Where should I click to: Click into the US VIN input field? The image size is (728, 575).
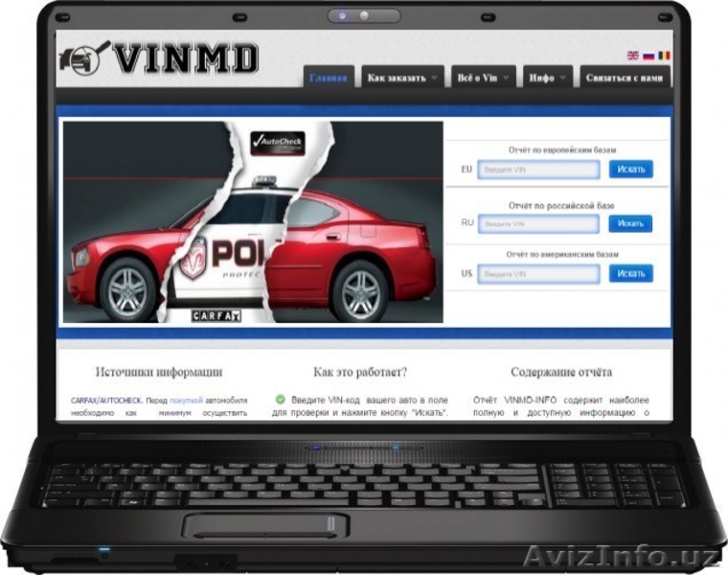pyautogui.click(x=538, y=274)
